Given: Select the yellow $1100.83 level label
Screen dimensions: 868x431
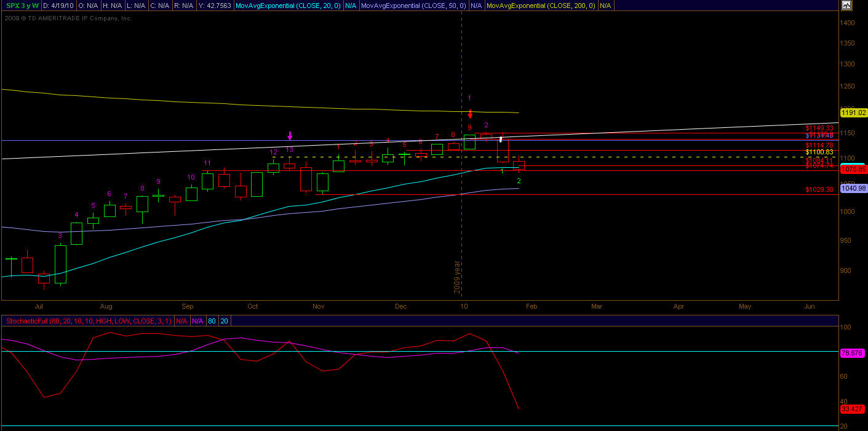Looking at the screenshot, I should [819, 152].
